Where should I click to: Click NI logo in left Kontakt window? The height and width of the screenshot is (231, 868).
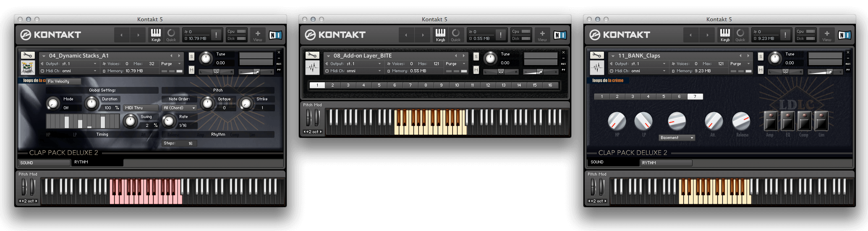[x=275, y=35]
